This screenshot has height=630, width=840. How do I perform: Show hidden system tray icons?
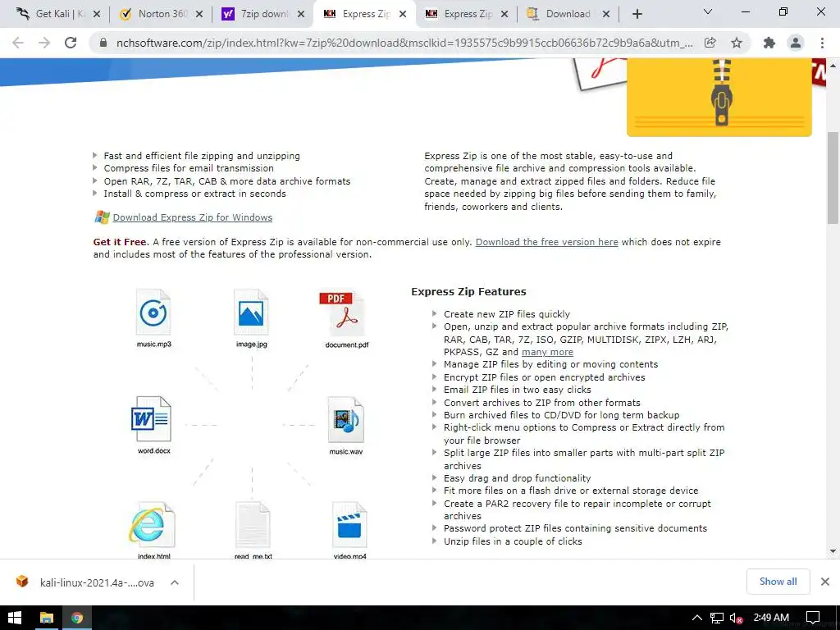[x=697, y=618]
